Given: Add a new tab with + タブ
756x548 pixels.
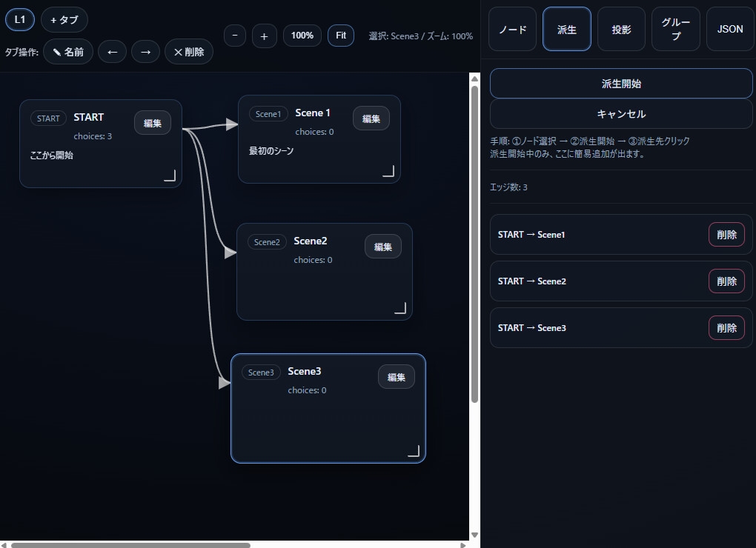Looking at the screenshot, I should click(64, 20).
